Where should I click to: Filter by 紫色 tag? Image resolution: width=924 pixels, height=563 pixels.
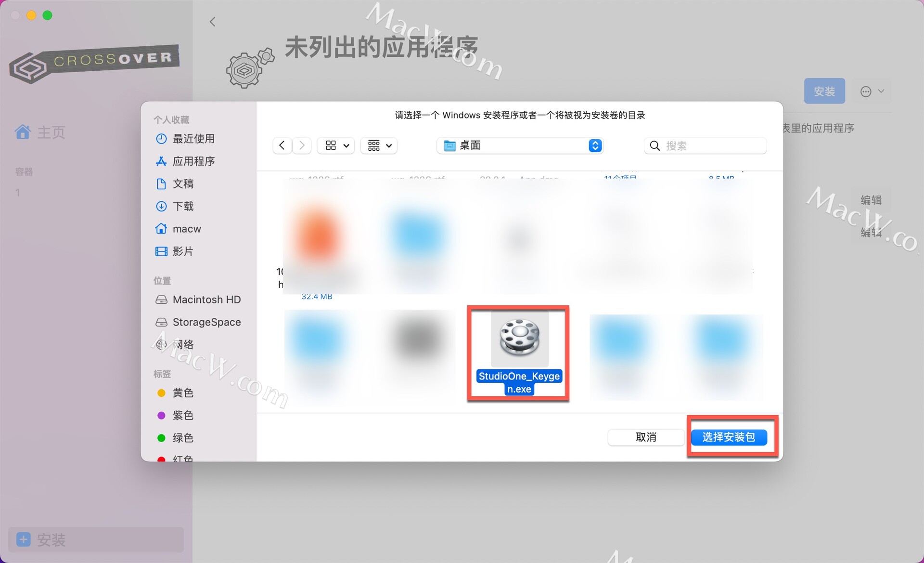tap(182, 415)
